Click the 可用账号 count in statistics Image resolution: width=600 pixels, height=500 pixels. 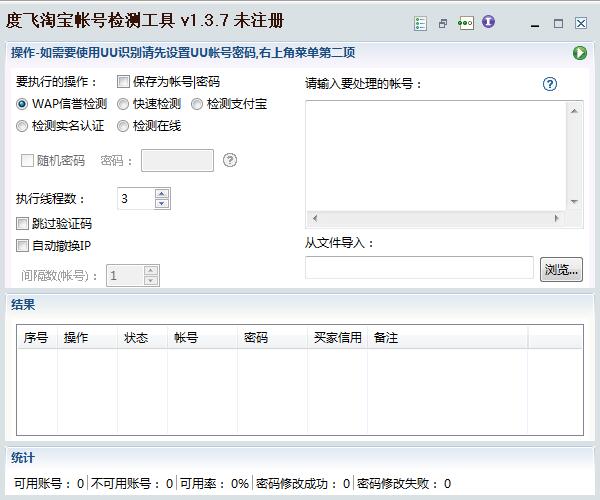click(x=80, y=484)
